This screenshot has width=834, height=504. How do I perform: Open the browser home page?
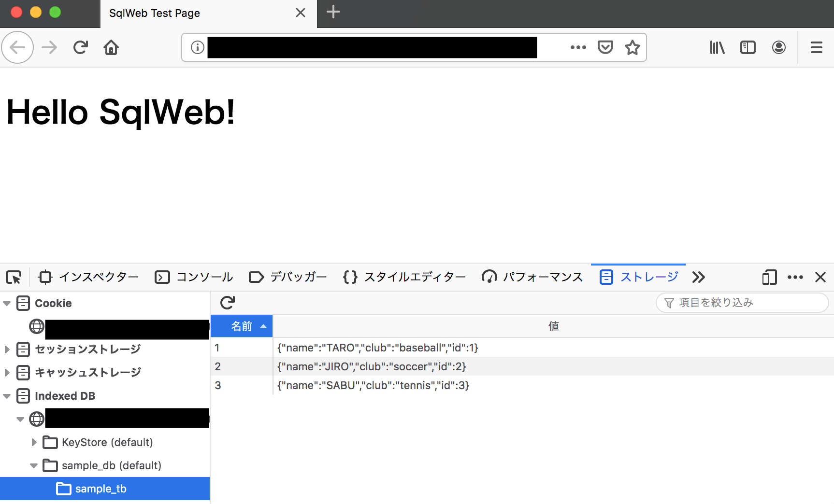click(111, 47)
